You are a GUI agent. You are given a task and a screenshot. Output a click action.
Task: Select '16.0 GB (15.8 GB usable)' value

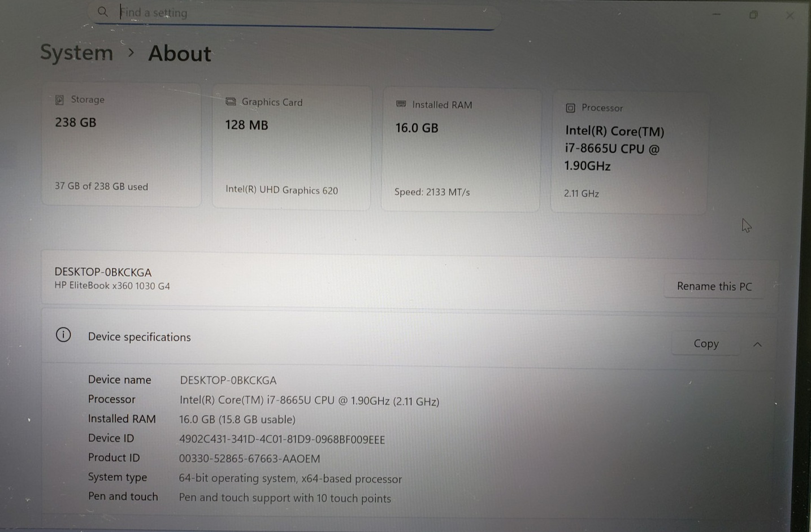pyautogui.click(x=237, y=420)
